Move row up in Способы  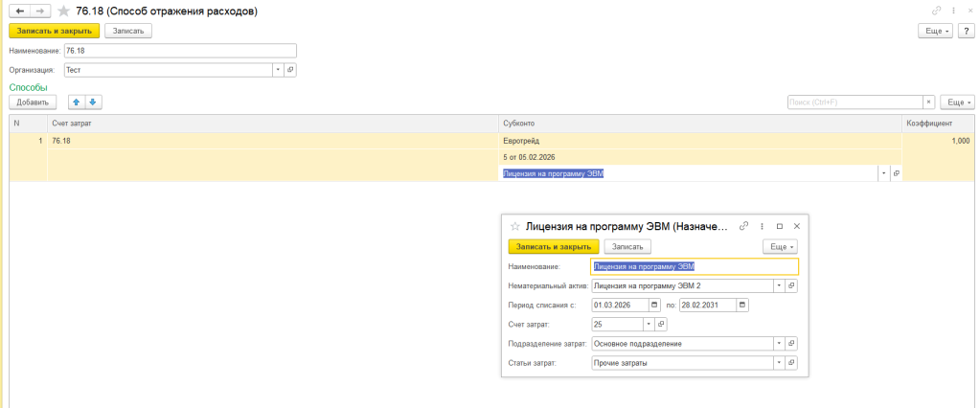coord(78,102)
